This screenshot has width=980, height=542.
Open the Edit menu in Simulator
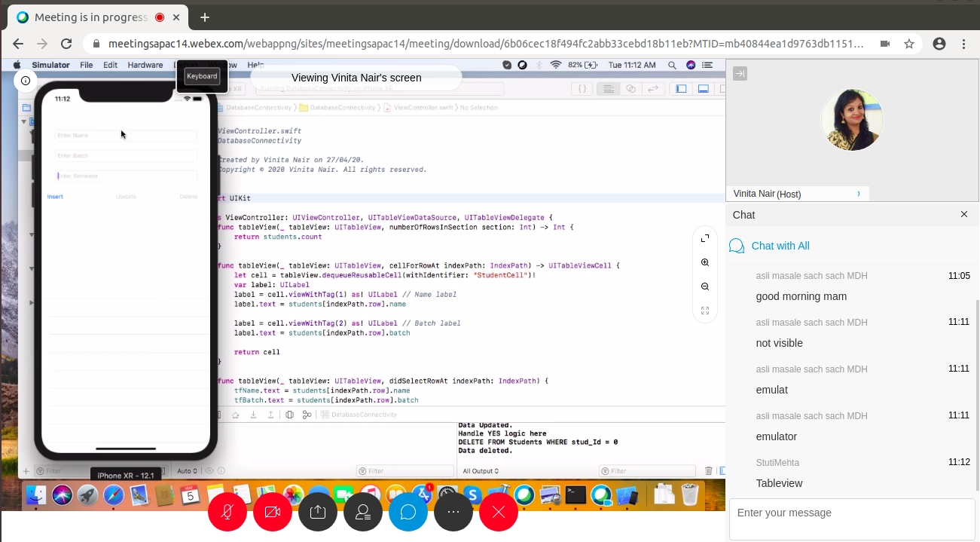click(x=110, y=65)
